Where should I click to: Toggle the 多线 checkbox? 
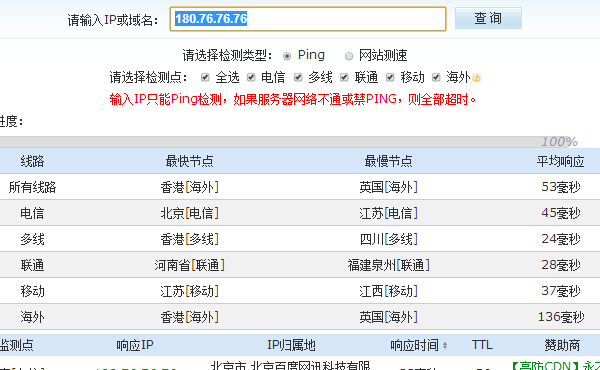[298, 78]
